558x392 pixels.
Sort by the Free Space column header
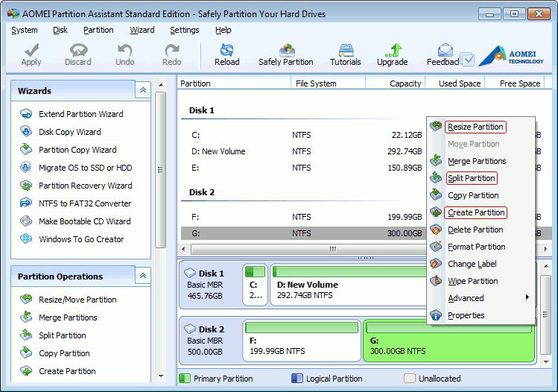coord(515,83)
